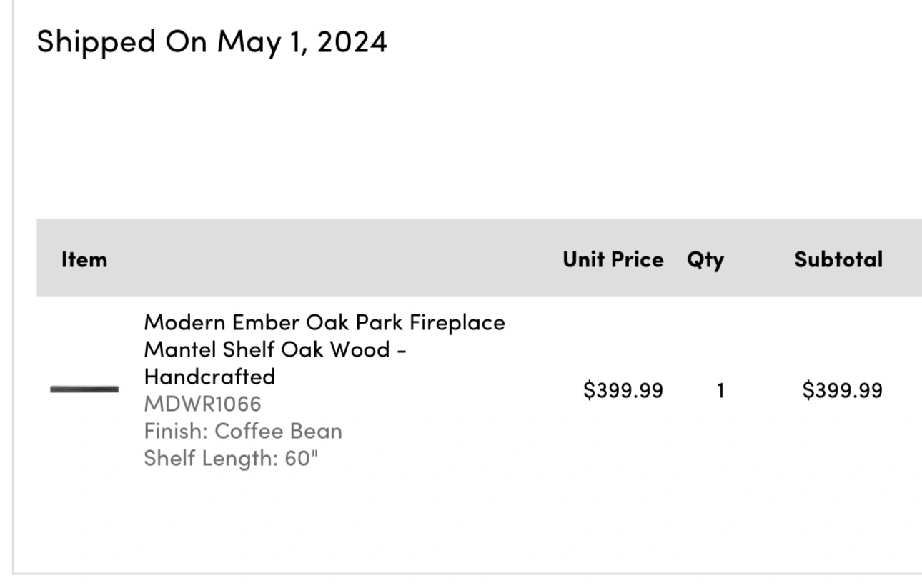Click the Coffee Bean finish name

point(279,432)
